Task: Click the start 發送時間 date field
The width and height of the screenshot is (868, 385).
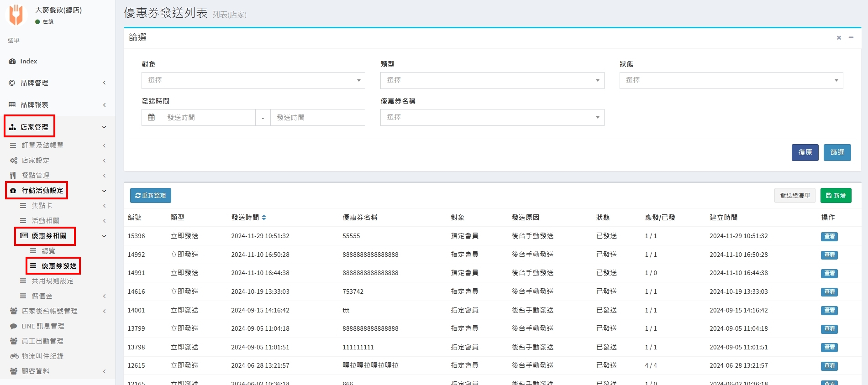Action: (x=208, y=117)
